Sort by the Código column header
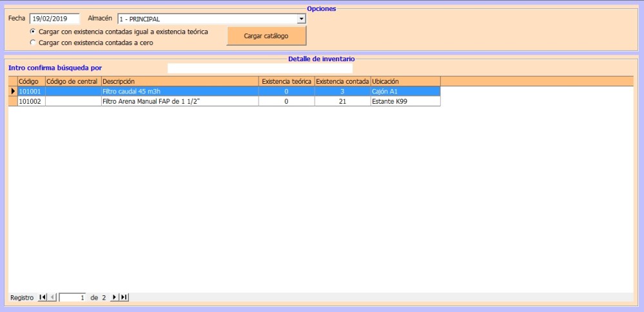This screenshot has height=312, width=644. click(x=30, y=81)
